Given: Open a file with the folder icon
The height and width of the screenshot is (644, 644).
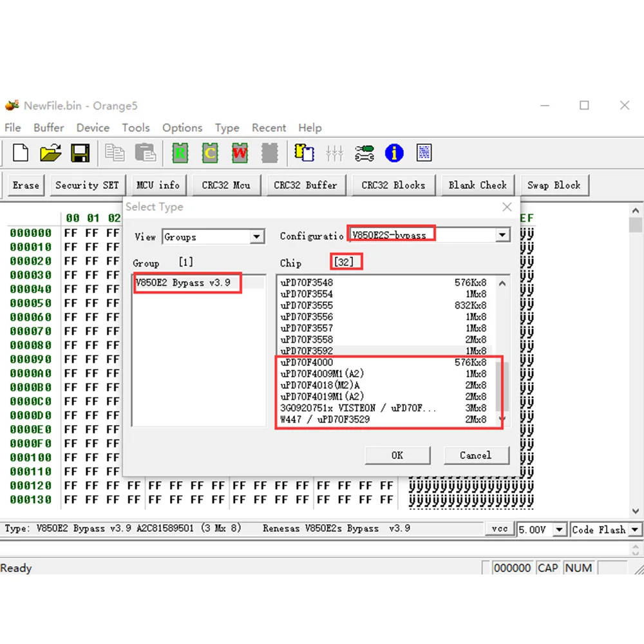Looking at the screenshot, I should 50,153.
